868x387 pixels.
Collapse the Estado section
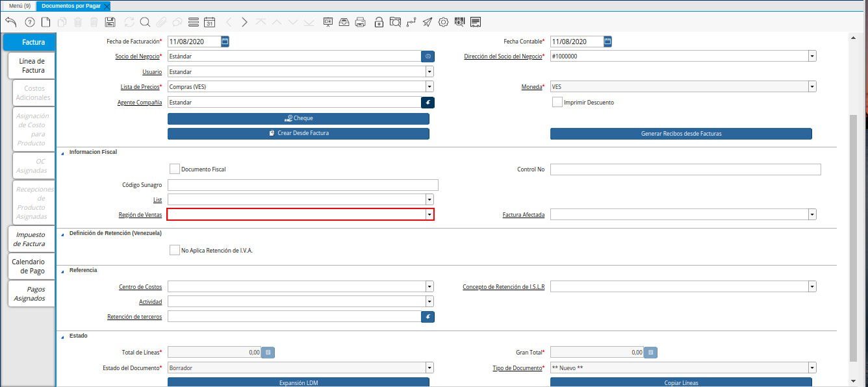coord(63,336)
